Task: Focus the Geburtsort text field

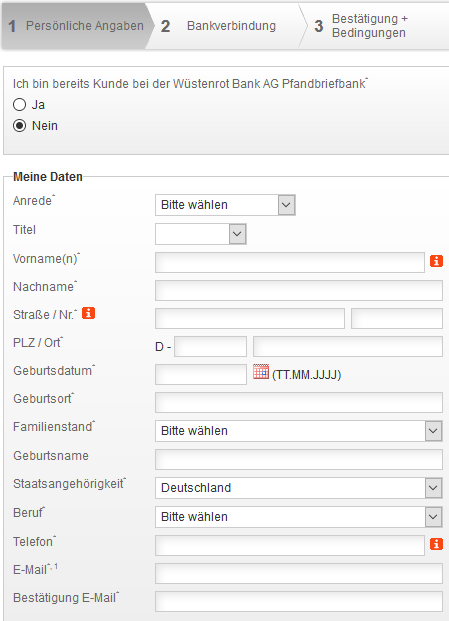Action: point(299,402)
